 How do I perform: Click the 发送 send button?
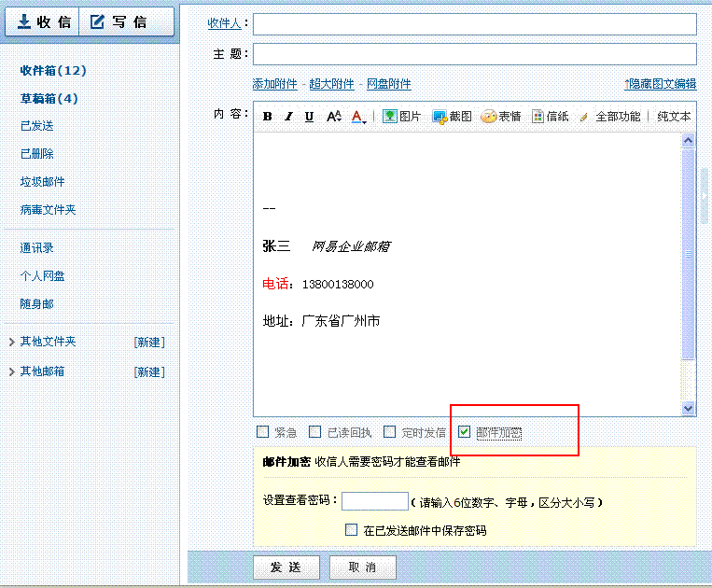pyautogui.click(x=286, y=567)
